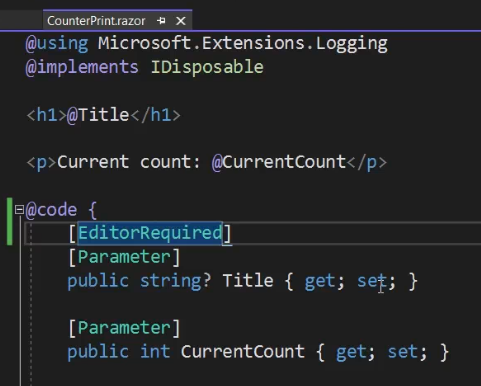Click @Title inside the h1 tag
The width and height of the screenshot is (481, 386).
[x=98, y=115]
